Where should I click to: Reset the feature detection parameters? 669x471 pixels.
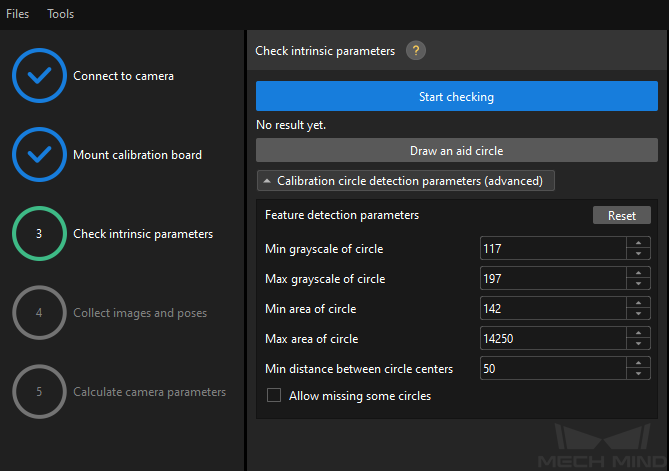622,215
